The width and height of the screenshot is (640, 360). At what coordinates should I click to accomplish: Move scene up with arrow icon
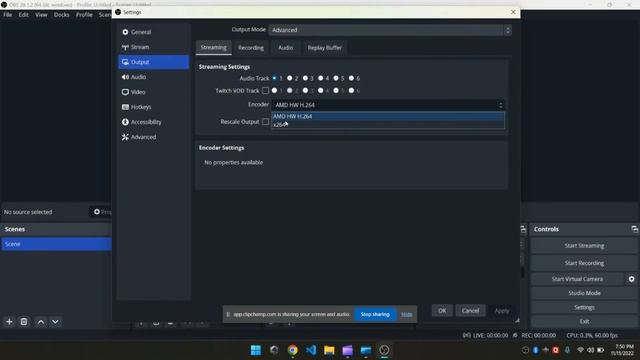pos(41,322)
